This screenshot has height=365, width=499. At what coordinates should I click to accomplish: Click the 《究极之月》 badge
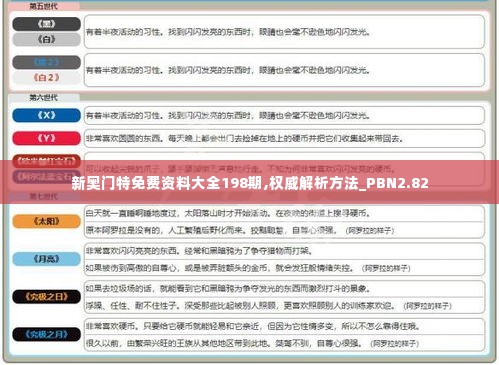pyautogui.click(x=46, y=334)
